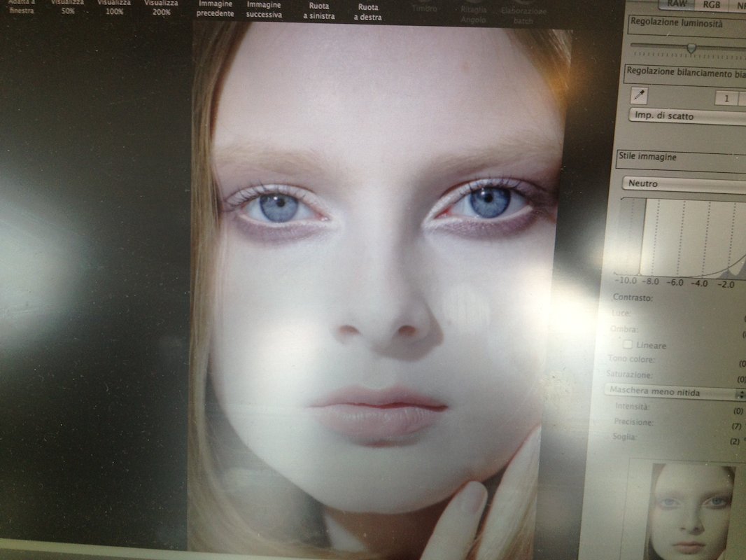Go to Immagine precedente
The image size is (746, 560).
215,8
